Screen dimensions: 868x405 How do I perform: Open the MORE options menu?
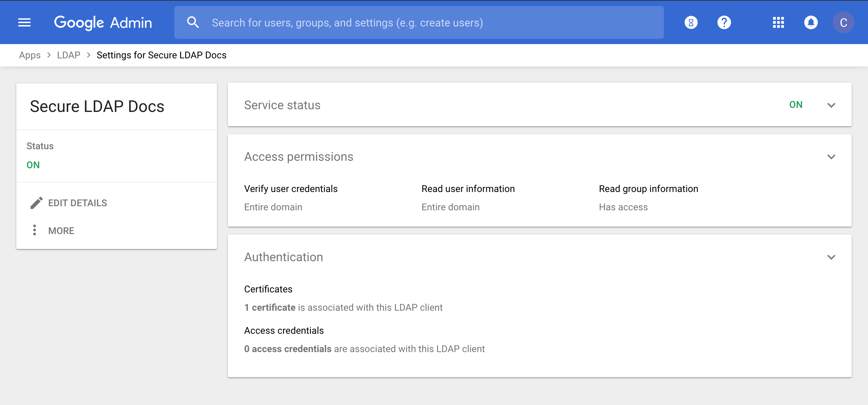point(61,231)
